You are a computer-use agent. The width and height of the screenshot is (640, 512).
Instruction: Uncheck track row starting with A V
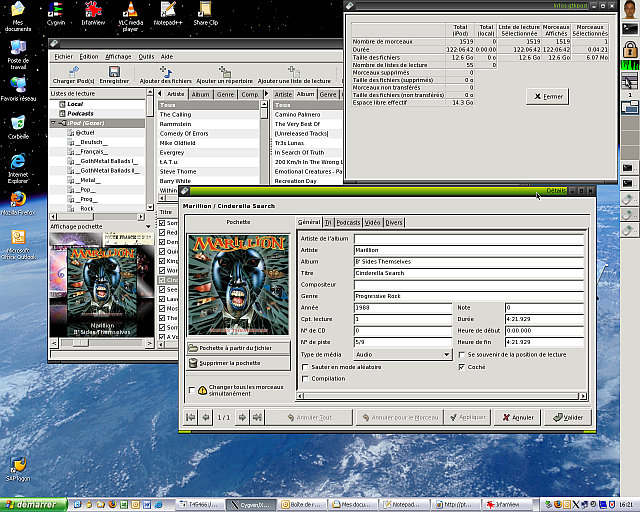[x=162, y=337]
